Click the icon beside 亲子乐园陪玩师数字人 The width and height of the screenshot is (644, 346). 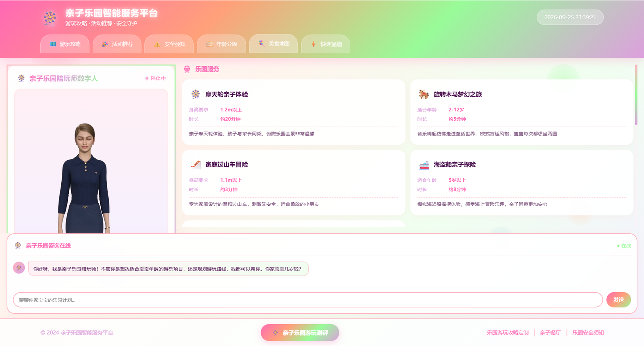click(21, 78)
